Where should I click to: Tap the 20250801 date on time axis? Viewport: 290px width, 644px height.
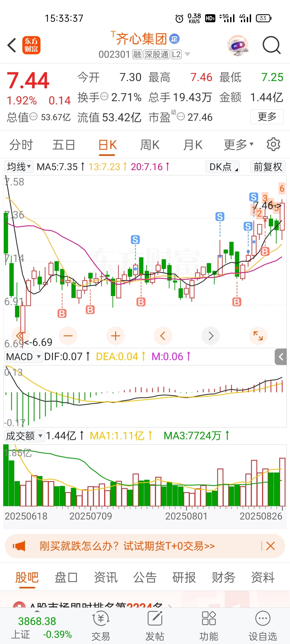pyautogui.click(x=186, y=516)
